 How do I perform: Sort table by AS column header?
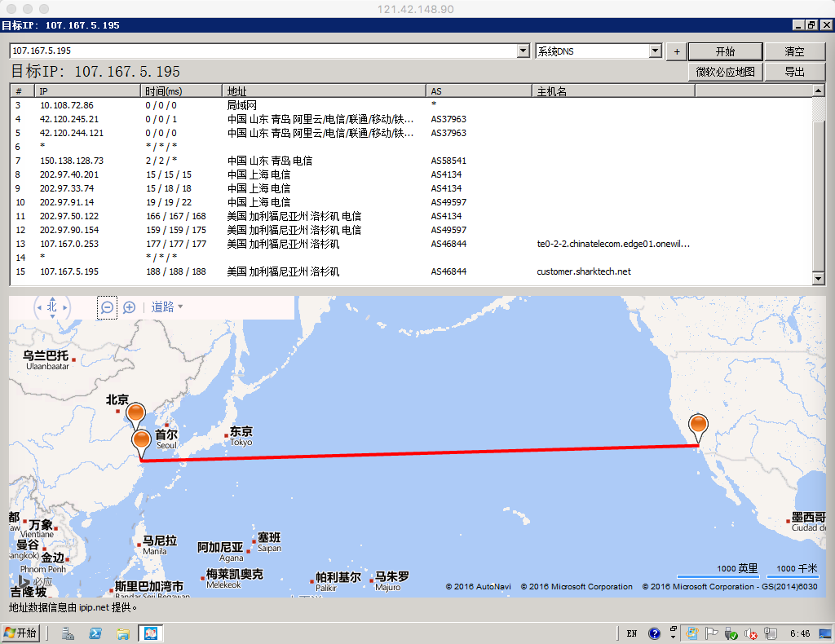pyautogui.click(x=479, y=91)
